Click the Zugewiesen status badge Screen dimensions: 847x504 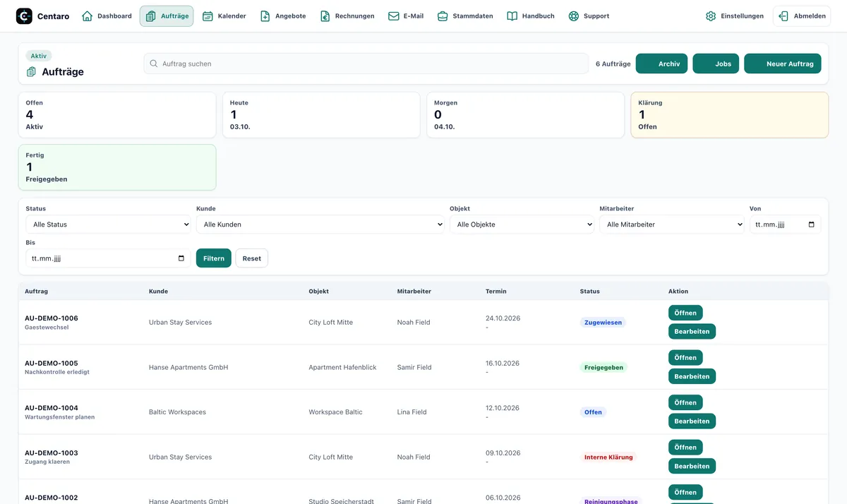603,323
